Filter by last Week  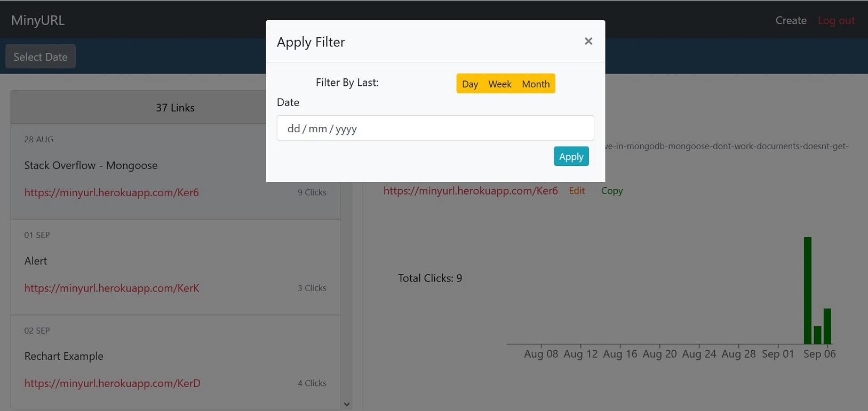pyautogui.click(x=500, y=84)
